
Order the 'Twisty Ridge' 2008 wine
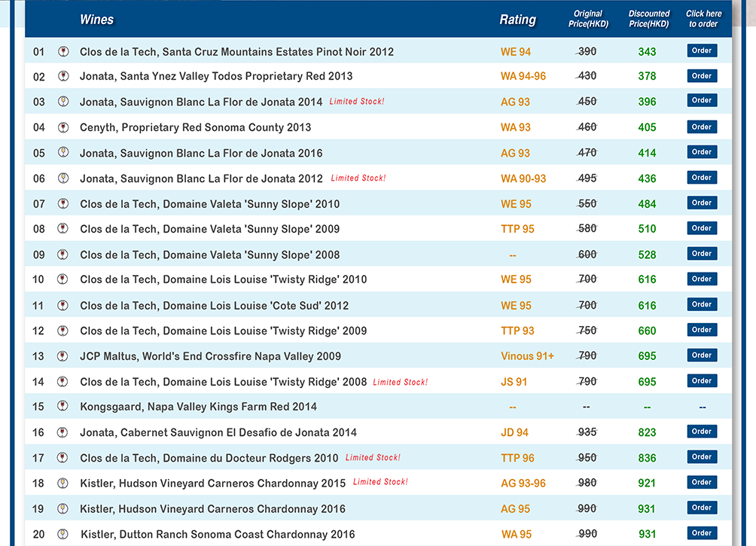[702, 380]
